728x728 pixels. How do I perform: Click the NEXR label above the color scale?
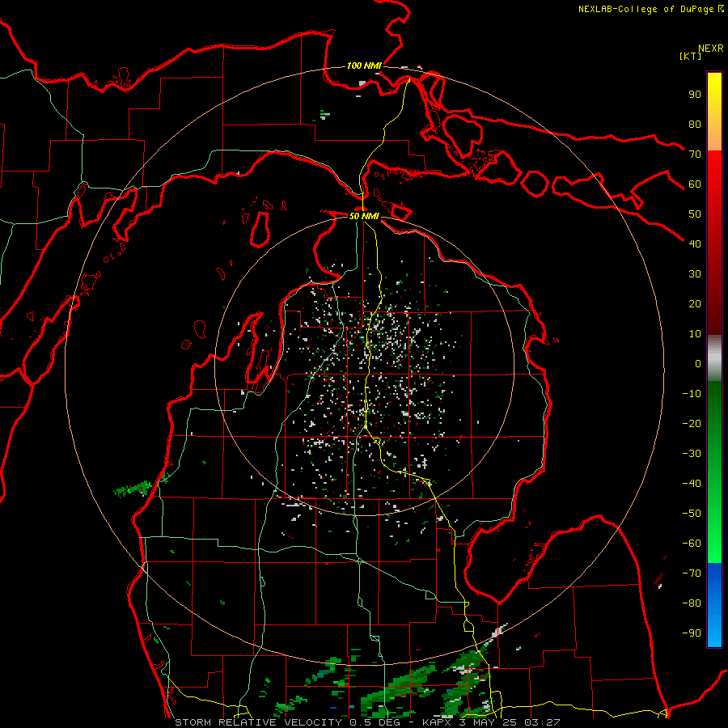pyautogui.click(x=711, y=49)
